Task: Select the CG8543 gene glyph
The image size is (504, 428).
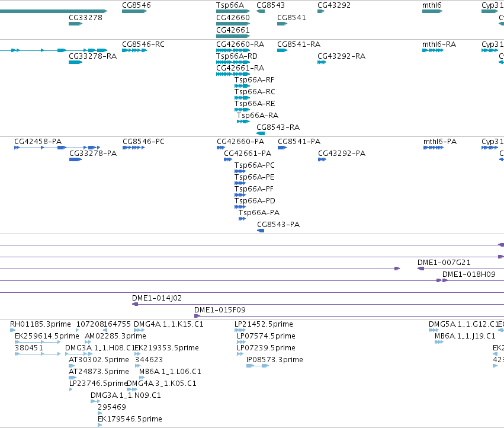Action: 261,11
